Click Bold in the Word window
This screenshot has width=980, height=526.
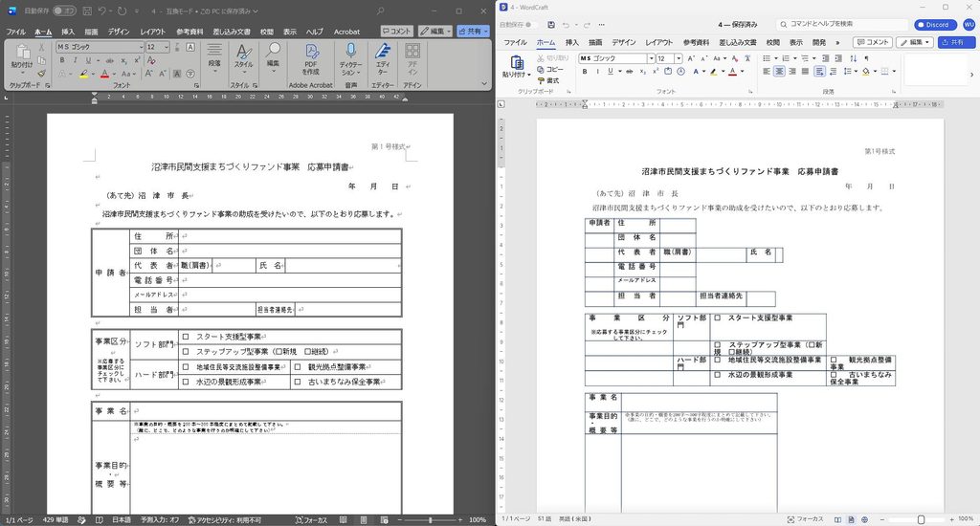tap(62, 60)
